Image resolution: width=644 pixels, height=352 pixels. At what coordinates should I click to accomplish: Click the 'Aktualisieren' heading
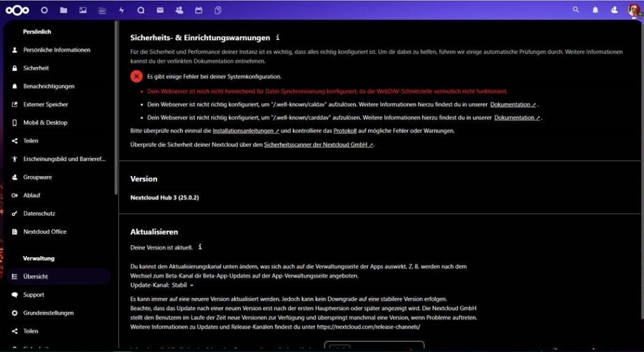(x=155, y=232)
